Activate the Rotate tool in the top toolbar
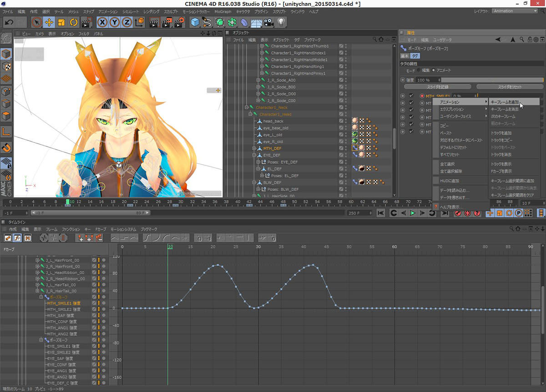 pos(73,22)
